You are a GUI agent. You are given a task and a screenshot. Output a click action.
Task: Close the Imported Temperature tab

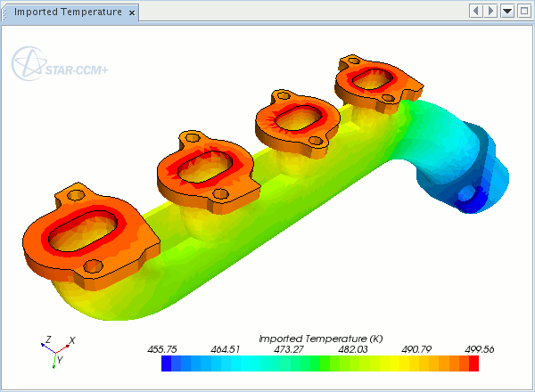click(x=132, y=13)
